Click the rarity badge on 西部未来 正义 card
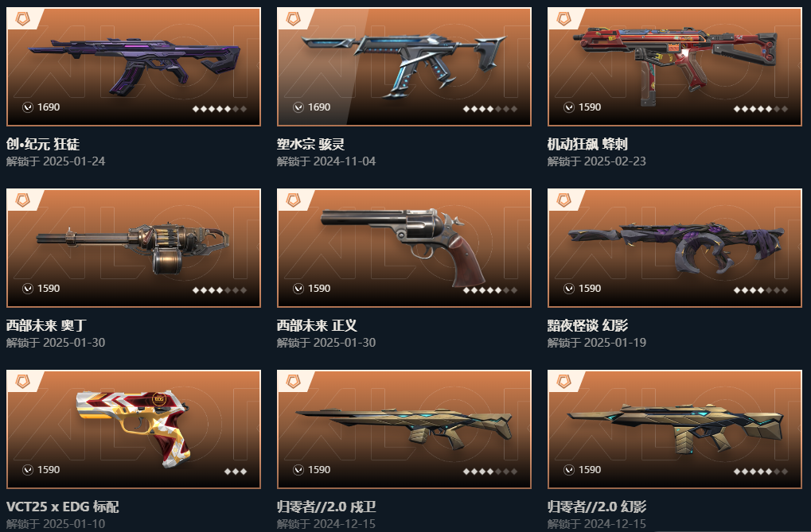This screenshot has width=811, height=532. coord(293,200)
